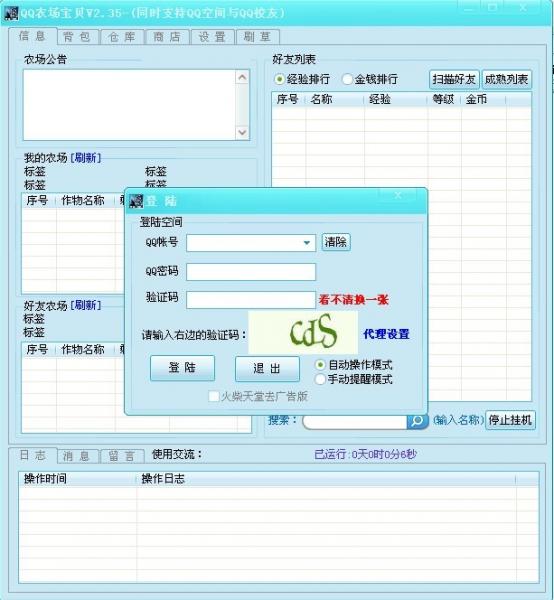Click 序号 header in 好友农场 table

coord(39,349)
